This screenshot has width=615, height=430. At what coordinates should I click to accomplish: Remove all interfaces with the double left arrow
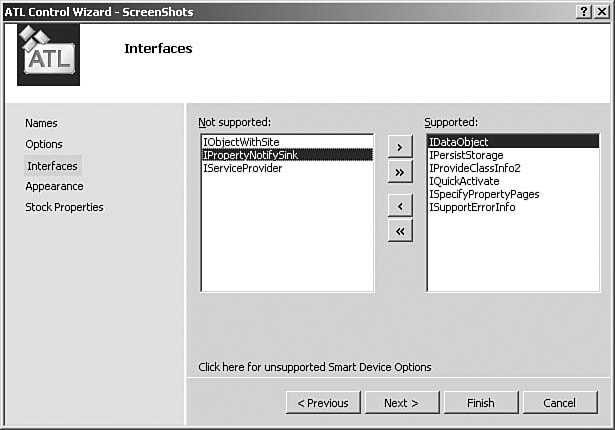coord(400,230)
